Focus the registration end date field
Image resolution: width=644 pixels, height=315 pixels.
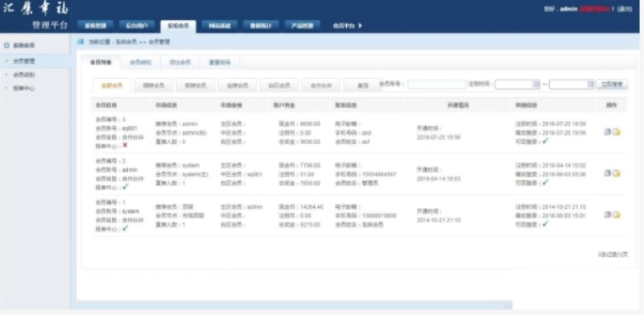(572, 85)
